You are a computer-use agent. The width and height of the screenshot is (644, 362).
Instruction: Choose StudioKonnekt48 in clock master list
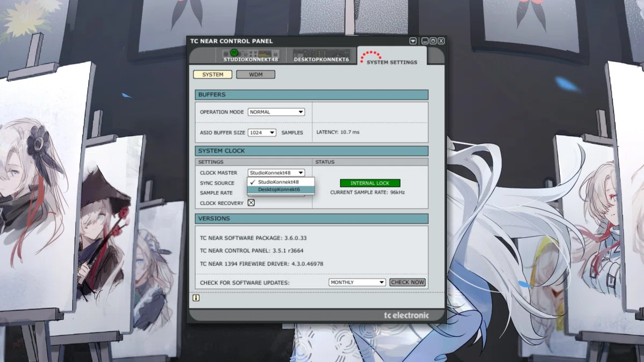pos(281,182)
